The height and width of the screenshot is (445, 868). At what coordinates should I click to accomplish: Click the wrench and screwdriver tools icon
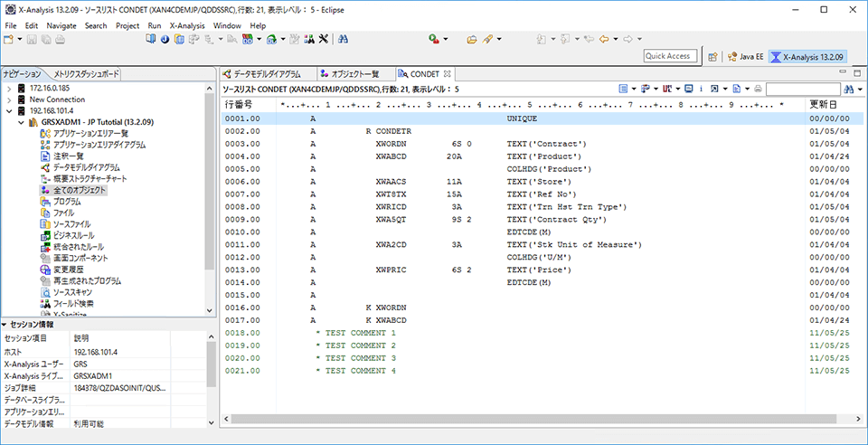pos(324,39)
